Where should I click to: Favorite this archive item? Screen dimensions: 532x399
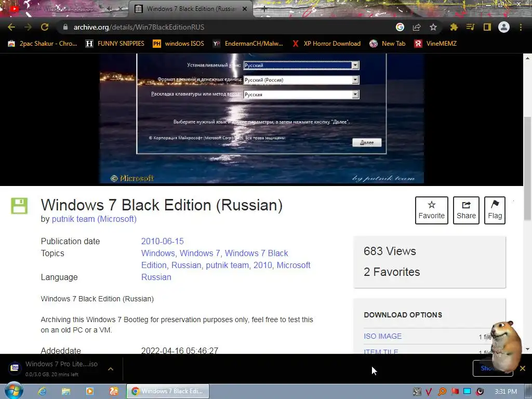(x=432, y=210)
